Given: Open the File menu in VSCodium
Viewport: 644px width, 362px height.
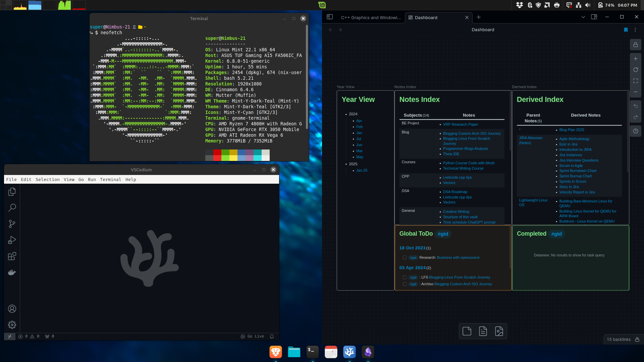Looking at the screenshot, I should (11, 179).
